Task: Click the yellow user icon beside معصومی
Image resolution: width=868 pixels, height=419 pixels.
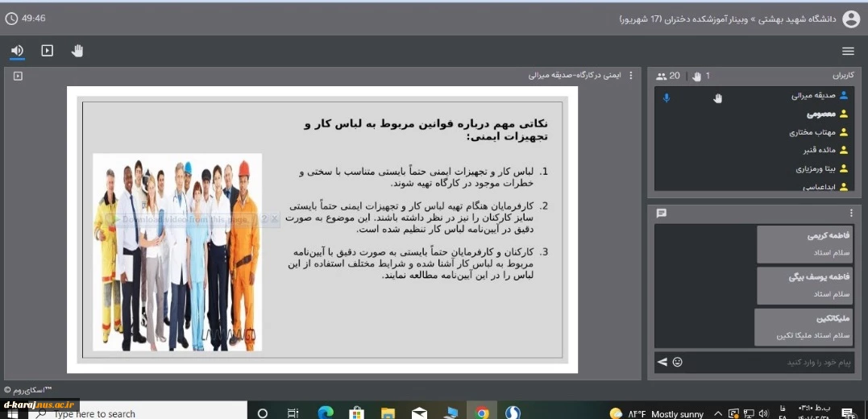Action: 844,114
